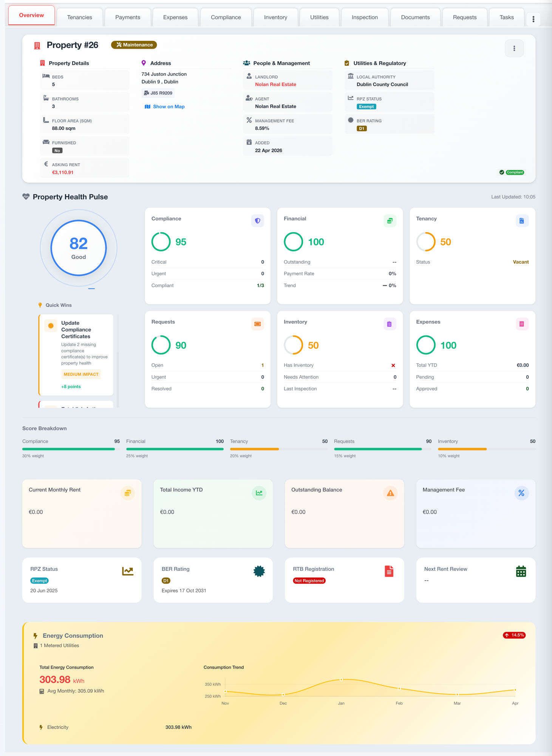The width and height of the screenshot is (552, 756).
Task: Switch to the Payments tab
Action: [x=128, y=17]
